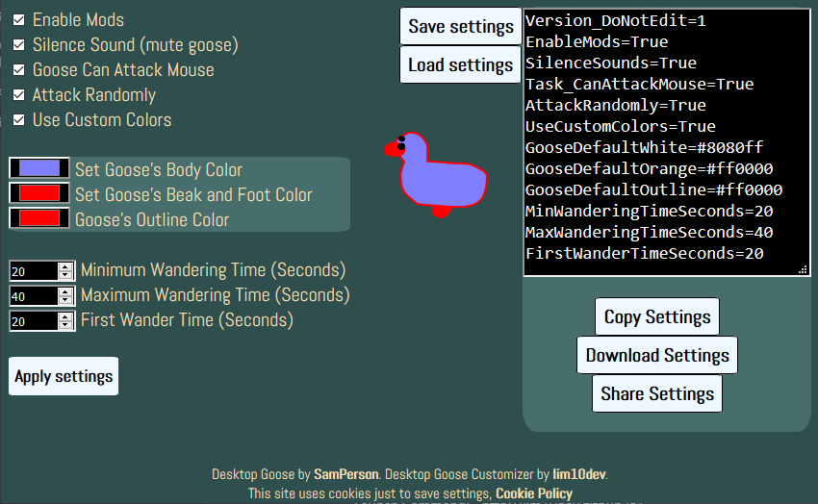Click the Version_DoNotEdit=1 line
Screen dimensions: 818x504
coord(616,21)
